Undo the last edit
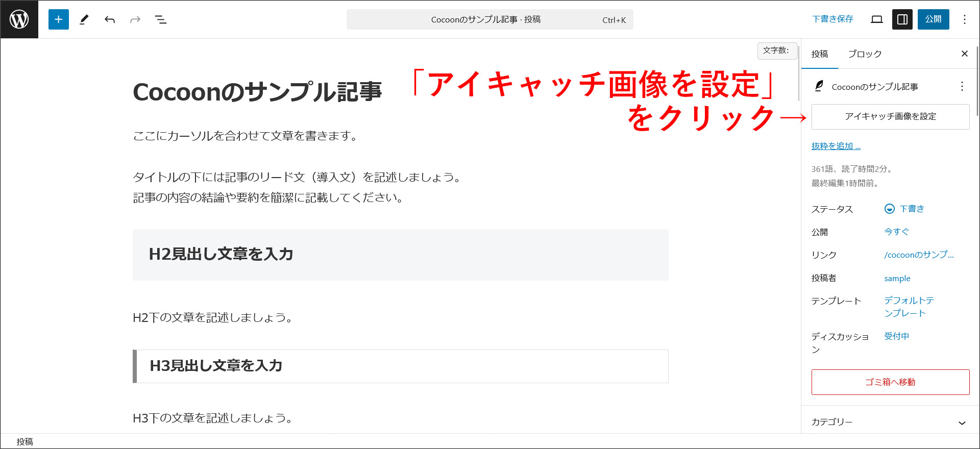980x449 pixels. [110, 19]
